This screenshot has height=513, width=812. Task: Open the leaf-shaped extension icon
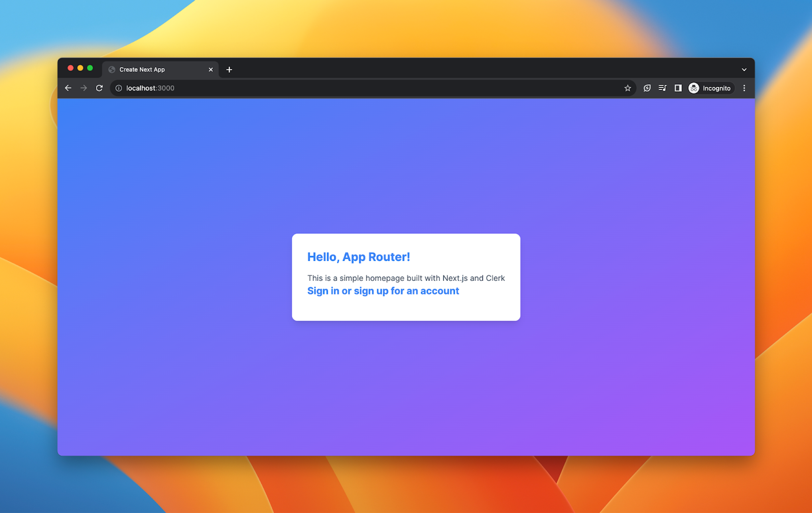click(647, 88)
